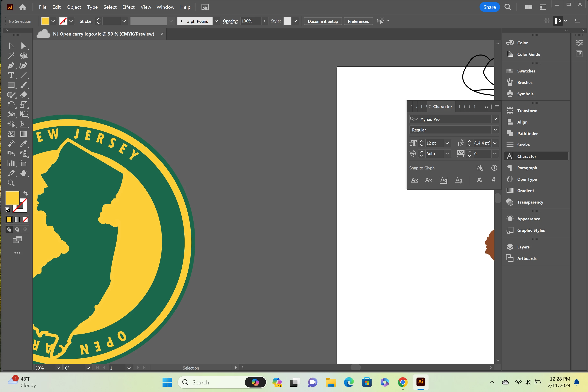Expand the font family dropdown
588x392 pixels.
[x=495, y=119]
